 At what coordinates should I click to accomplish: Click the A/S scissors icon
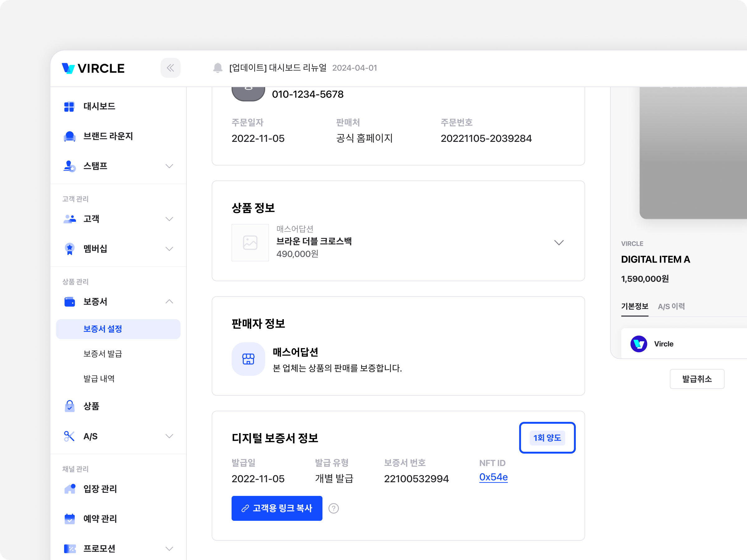point(69,436)
